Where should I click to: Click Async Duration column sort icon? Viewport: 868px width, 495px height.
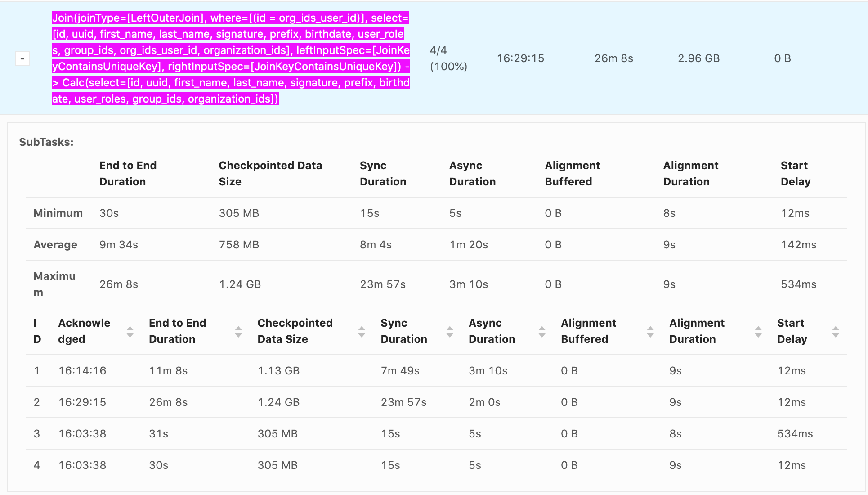click(542, 332)
